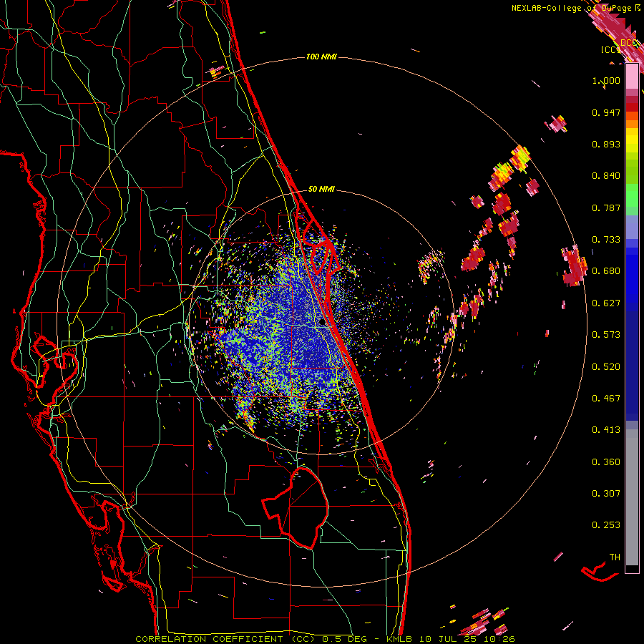The width and height of the screenshot is (644, 644).
Task: Pick the bright green color bar segment
Action: pyautogui.click(x=632, y=195)
